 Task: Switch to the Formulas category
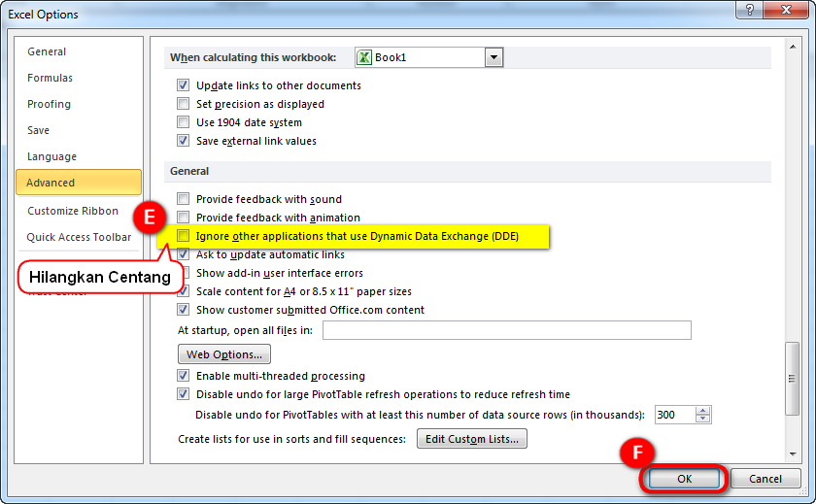[50, 78]
